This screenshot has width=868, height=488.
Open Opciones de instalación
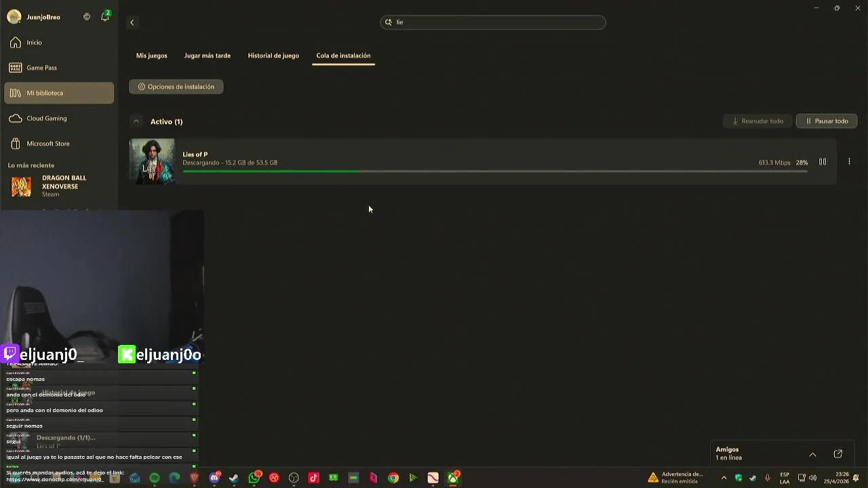[176, 87]
